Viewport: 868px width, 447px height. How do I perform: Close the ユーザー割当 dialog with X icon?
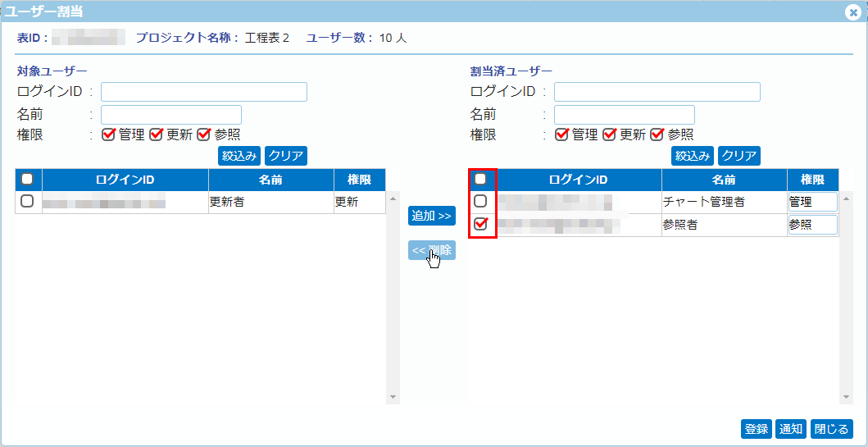point(853,12)
